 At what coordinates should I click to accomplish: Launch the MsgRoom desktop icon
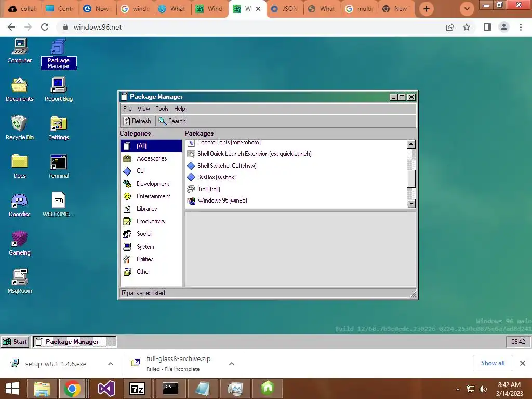coord(20,282)
